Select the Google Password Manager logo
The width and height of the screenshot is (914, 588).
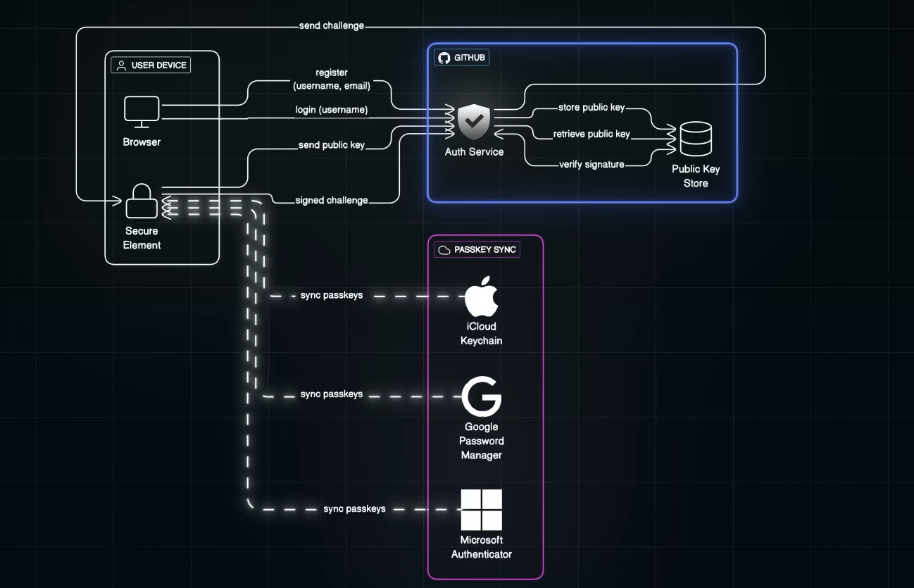pyautogui.click(x=482, y=396)
